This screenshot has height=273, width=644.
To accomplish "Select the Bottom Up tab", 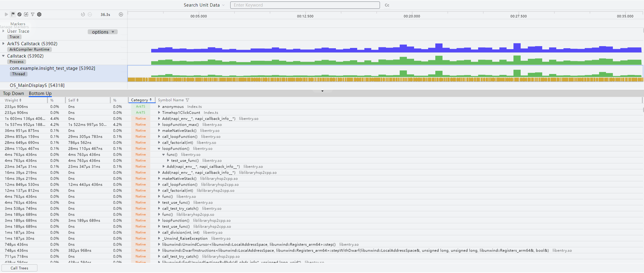I will (40, 93).
